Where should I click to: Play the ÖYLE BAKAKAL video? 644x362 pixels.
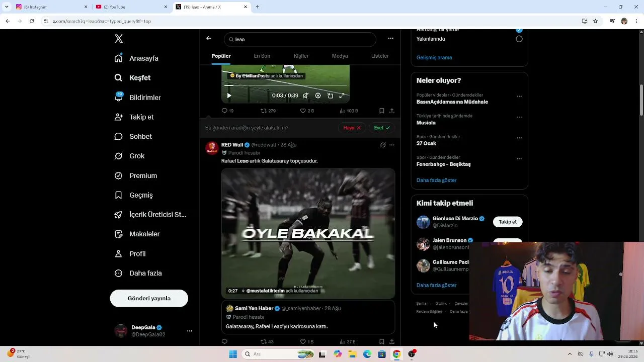pos(308,233)
